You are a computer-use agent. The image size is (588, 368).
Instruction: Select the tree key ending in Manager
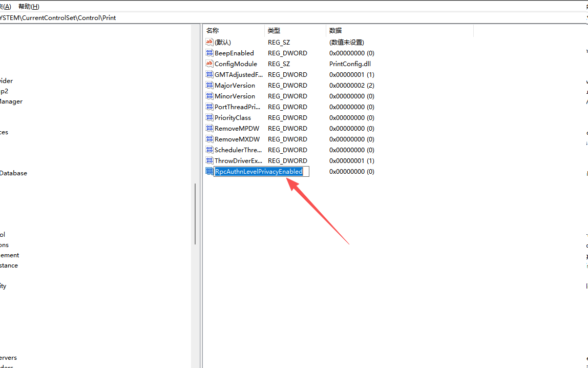(x=11, y=101)
